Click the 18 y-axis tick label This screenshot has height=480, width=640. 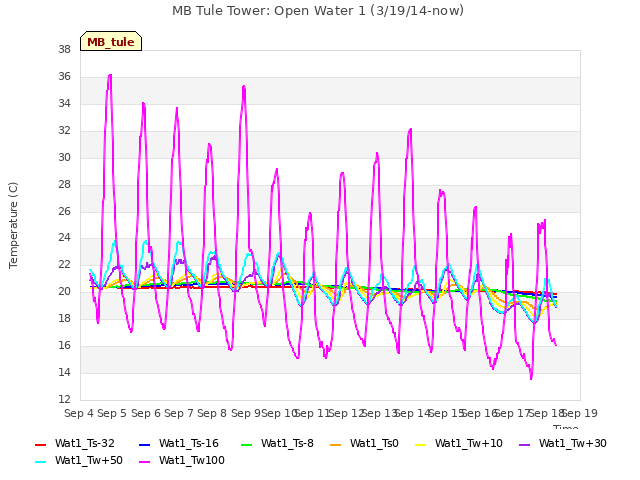(x=64, y=318)
